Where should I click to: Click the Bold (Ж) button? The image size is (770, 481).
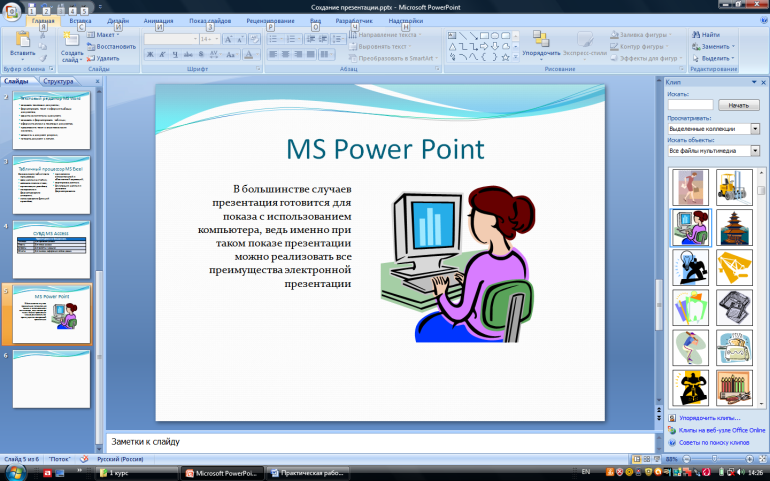pos(150,55)
